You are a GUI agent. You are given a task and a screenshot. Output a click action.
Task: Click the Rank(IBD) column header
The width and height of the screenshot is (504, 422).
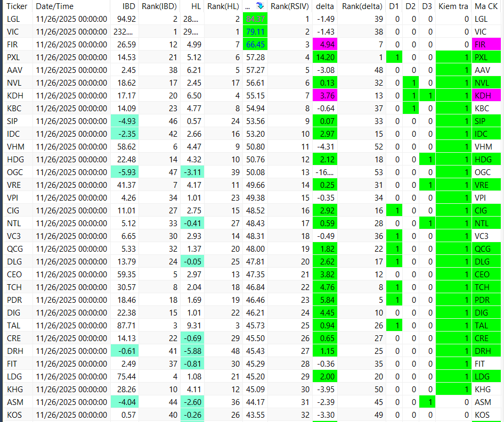(x=159, y=6)
